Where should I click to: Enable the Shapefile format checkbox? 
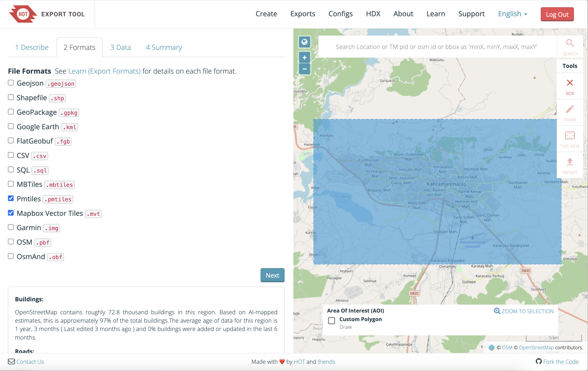coord(11,97)
